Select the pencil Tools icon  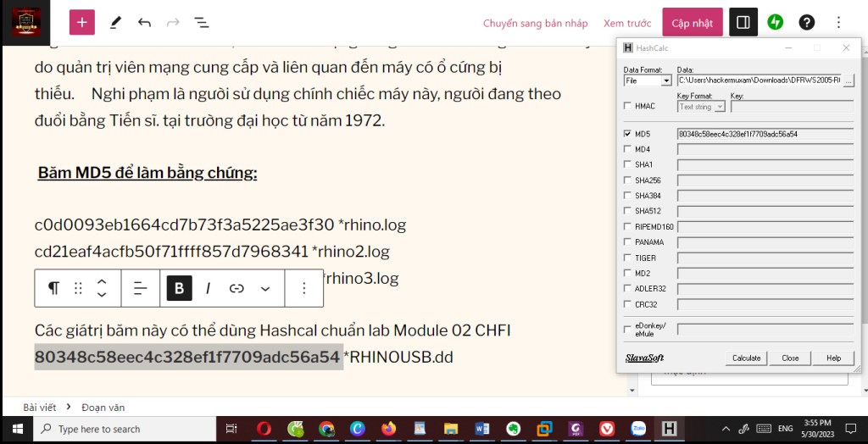point(115,23)
